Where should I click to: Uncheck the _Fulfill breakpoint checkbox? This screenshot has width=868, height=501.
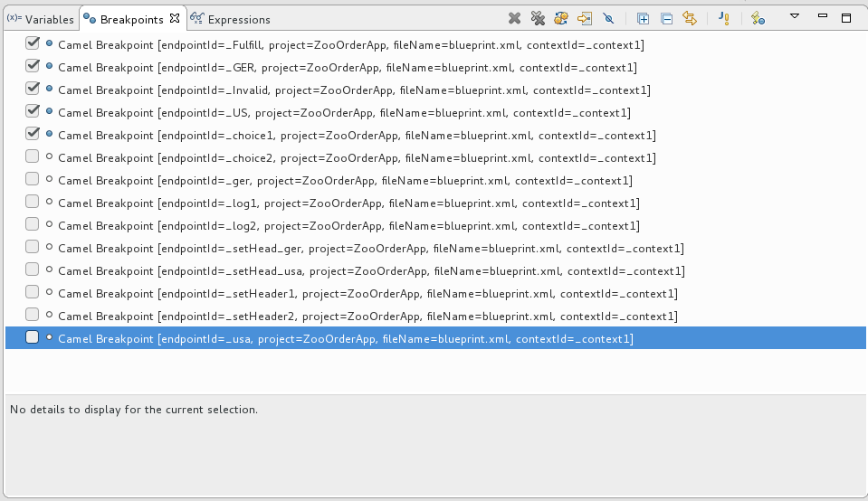[33, 43]
